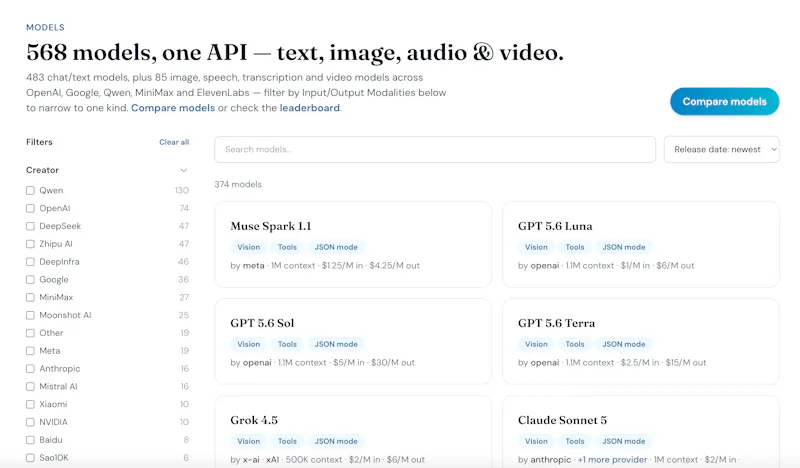Click the OpenAI count '74'

tap(184, 208)
